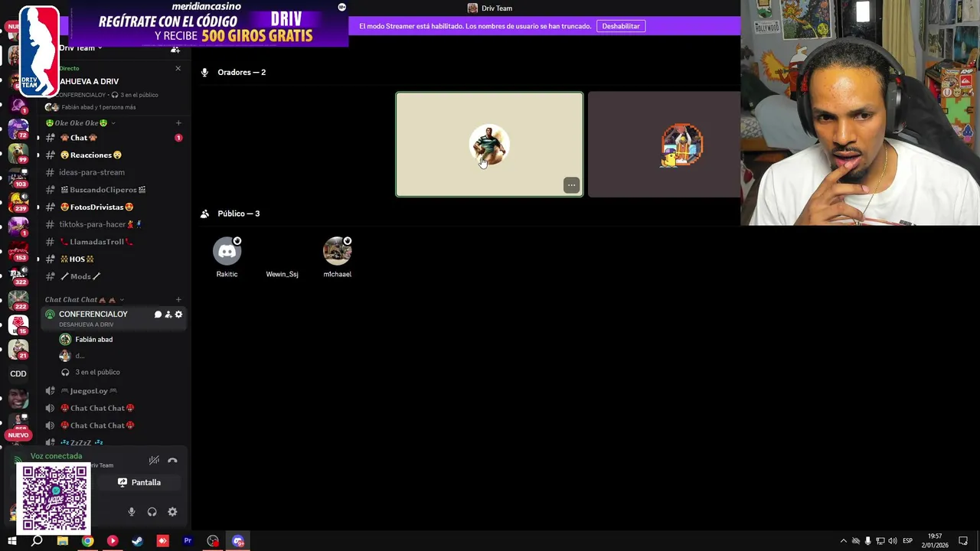Click Rakitic's avatar in the audience
Viewport: 980px width, 551px height.
[x=227, y=251]
